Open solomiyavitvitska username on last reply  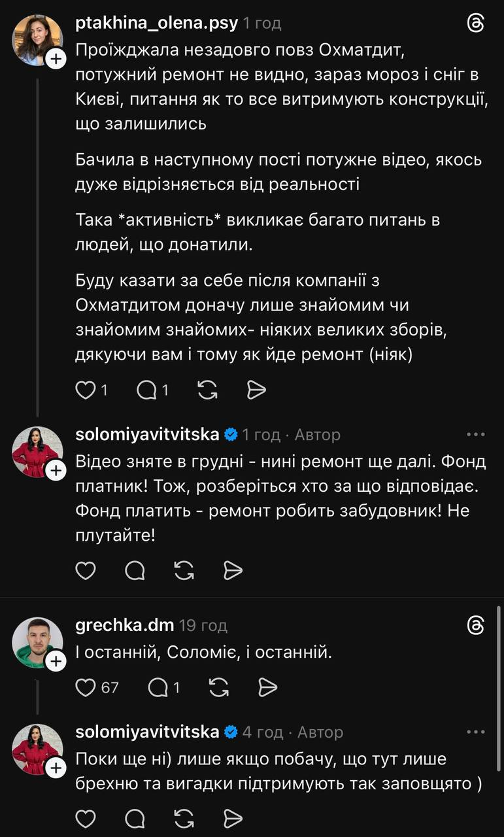148,732
